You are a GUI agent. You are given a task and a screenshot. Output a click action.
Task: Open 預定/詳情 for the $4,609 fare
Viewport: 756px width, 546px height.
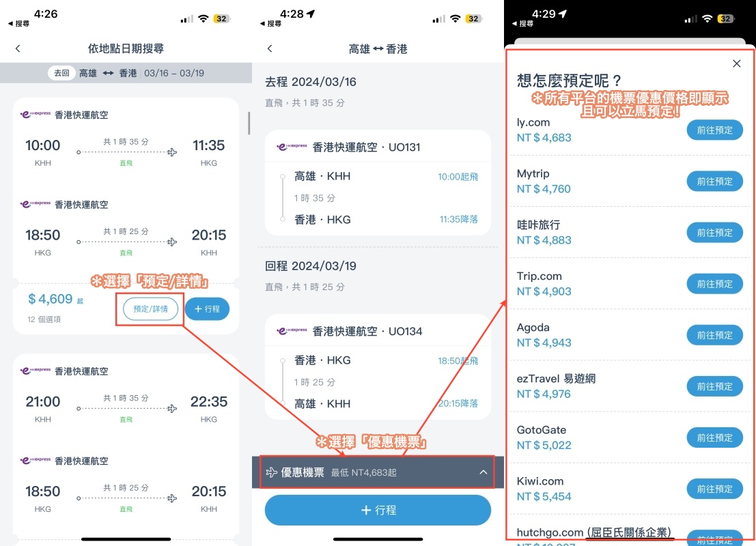click(x=150, y=309)
